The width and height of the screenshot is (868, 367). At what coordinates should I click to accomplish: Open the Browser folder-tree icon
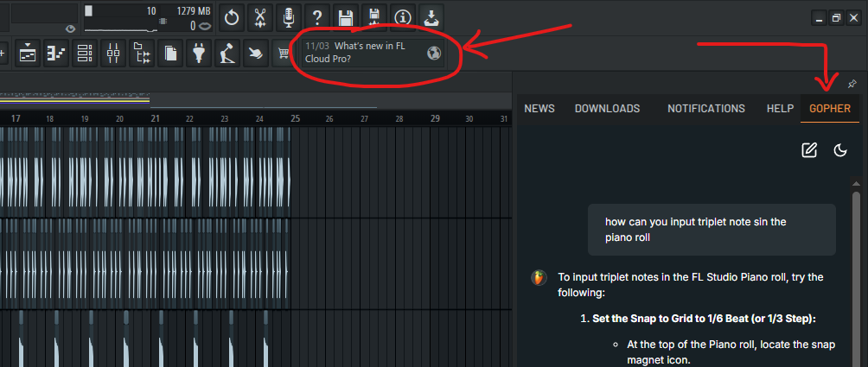point(143,53)
